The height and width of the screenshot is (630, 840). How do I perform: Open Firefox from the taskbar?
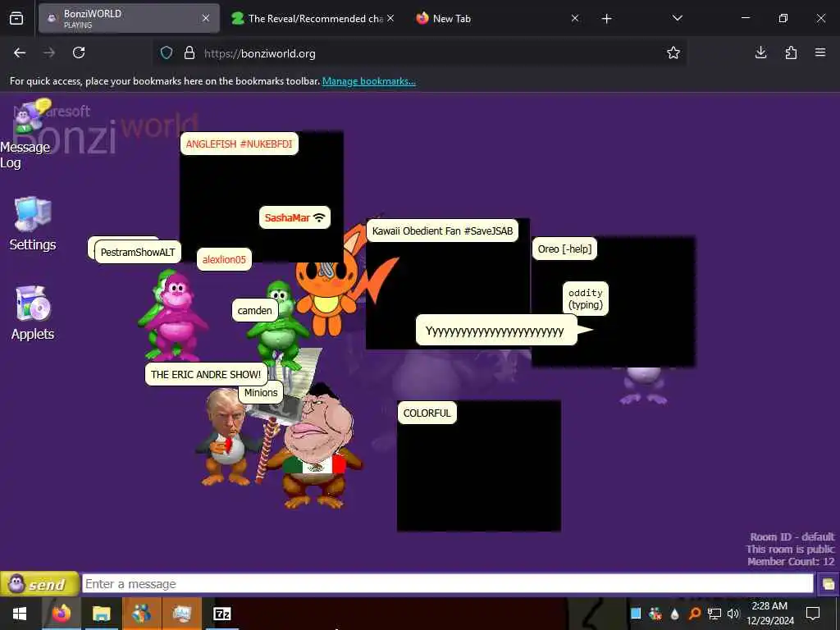coord(61,614)
